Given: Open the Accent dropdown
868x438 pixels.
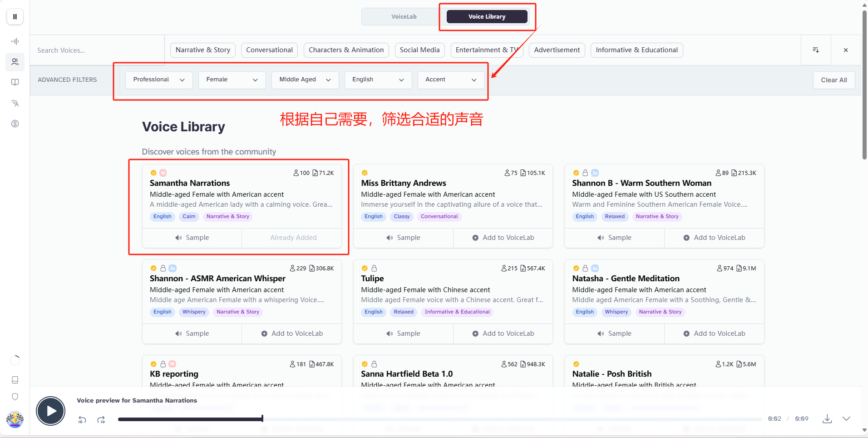Looking at the screenshot, I should point(451,80).
